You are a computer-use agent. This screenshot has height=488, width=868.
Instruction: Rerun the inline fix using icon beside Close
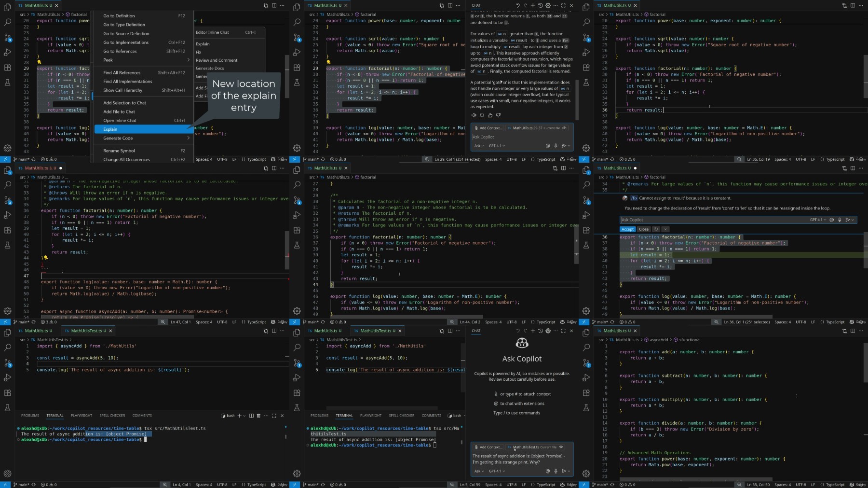click(656, 229)
